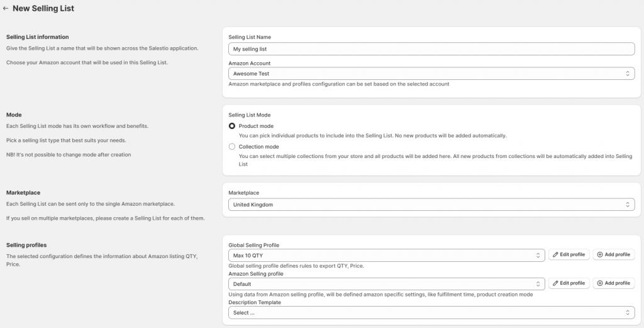The image size is (644, 328).
Task: Open the Awesome Test account dropdown
Action: point(431,74)
